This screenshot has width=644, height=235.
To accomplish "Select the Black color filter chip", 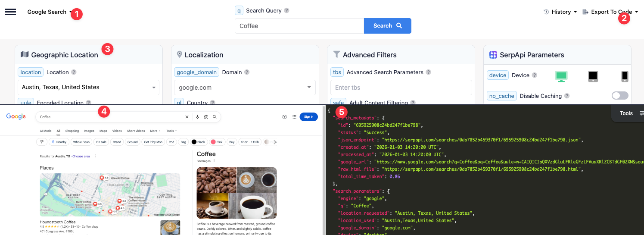I will [199, 142].
